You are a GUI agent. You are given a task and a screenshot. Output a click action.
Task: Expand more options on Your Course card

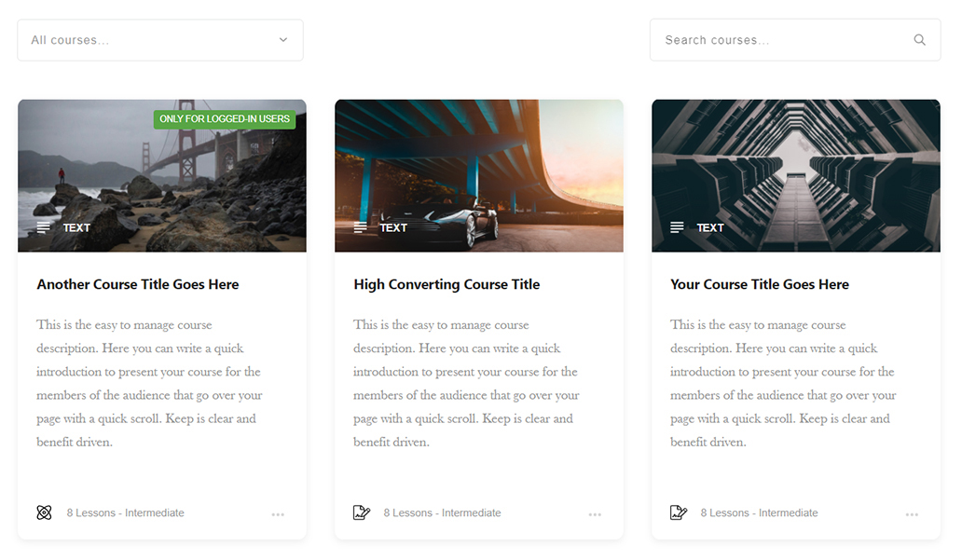tap(912, 514)
